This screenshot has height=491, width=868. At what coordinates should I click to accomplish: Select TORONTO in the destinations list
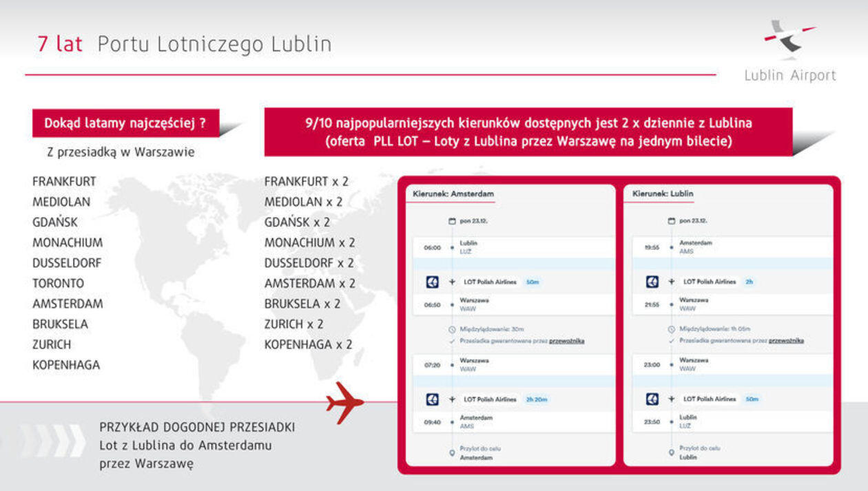(59, 284)
